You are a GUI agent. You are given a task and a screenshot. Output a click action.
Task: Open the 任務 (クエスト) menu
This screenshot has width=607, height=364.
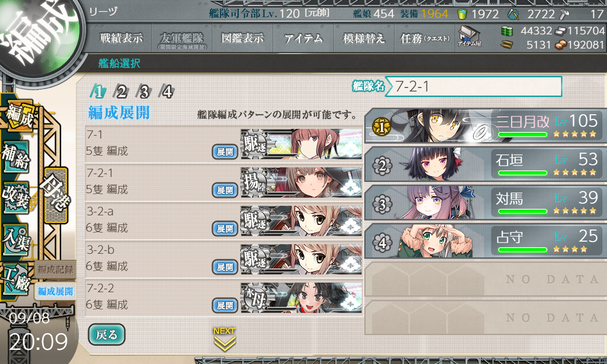click(424, 38)
